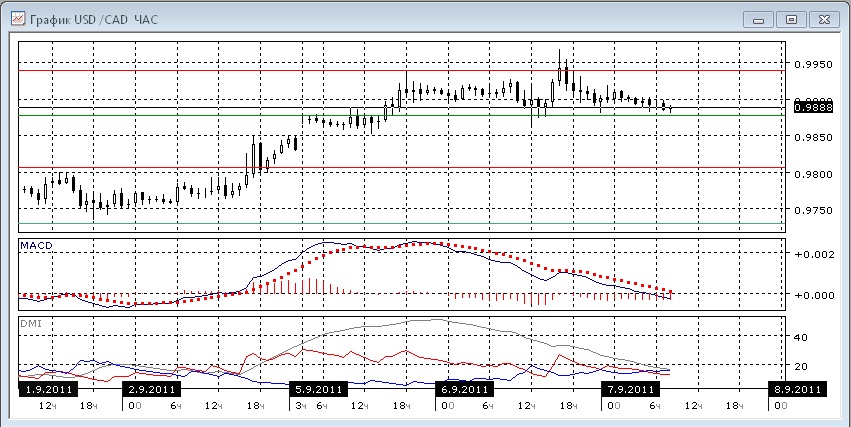Click the chart icon in the title bar
Viewport: 851px width, 427px height.
[x=18, y=20]
